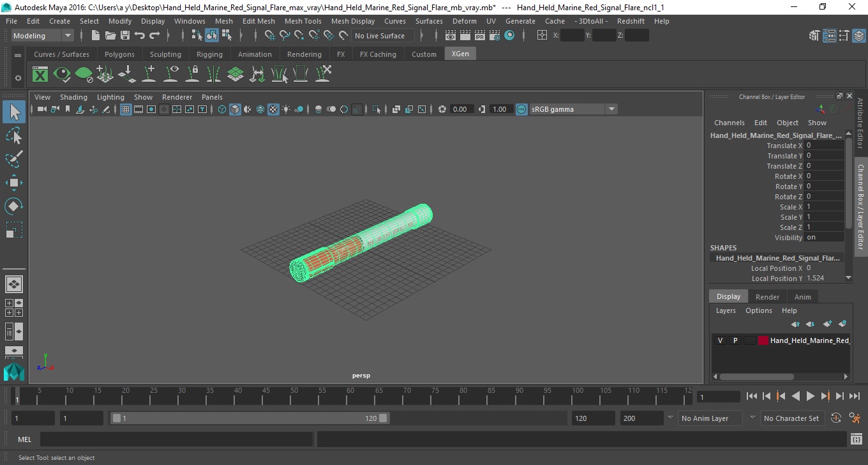Go to start of playback range
The height and width of the screenshot is (465, 868).
click(752, 397)
